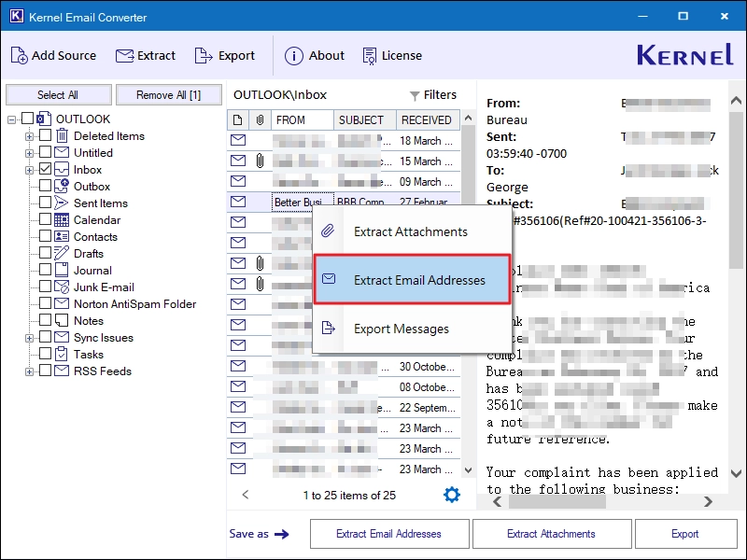
Task: Click bottom Extract Email Addresses button
Action: [x=389, y=534]
